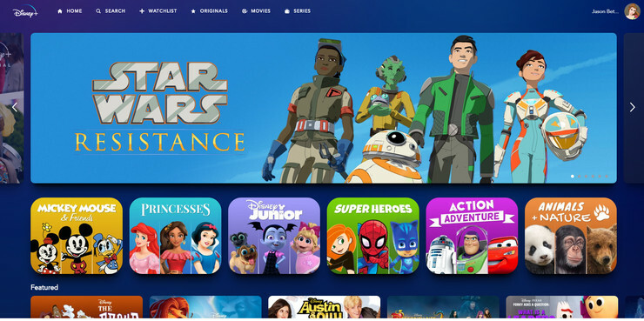
Task: Click the Originals star icon
Action: tap(193, 11)
